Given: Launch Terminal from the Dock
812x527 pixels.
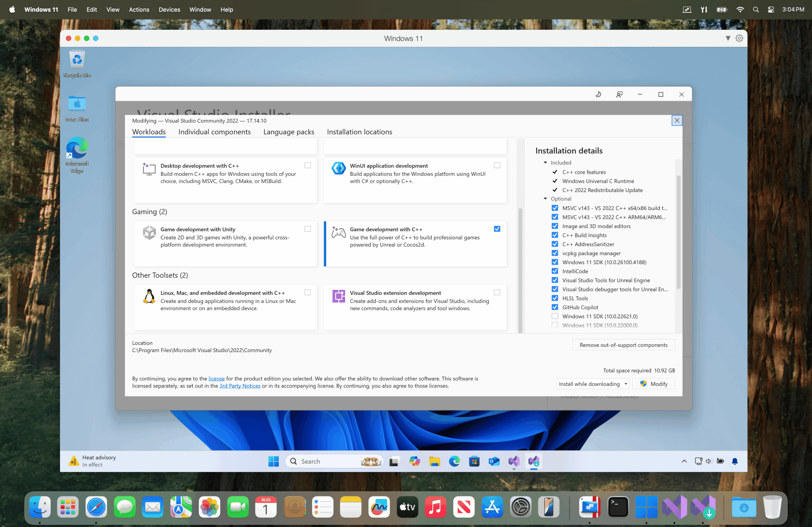Looking at the screenshot, I should (618, 507).
